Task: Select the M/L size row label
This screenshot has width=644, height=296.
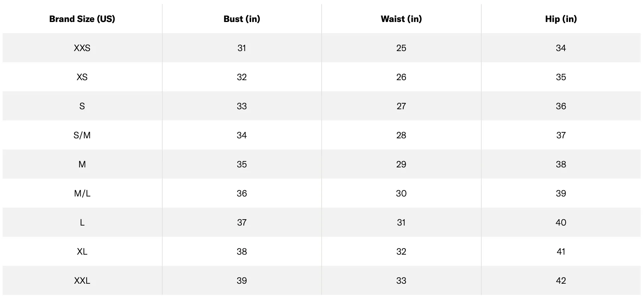Action: click(82, 193)
